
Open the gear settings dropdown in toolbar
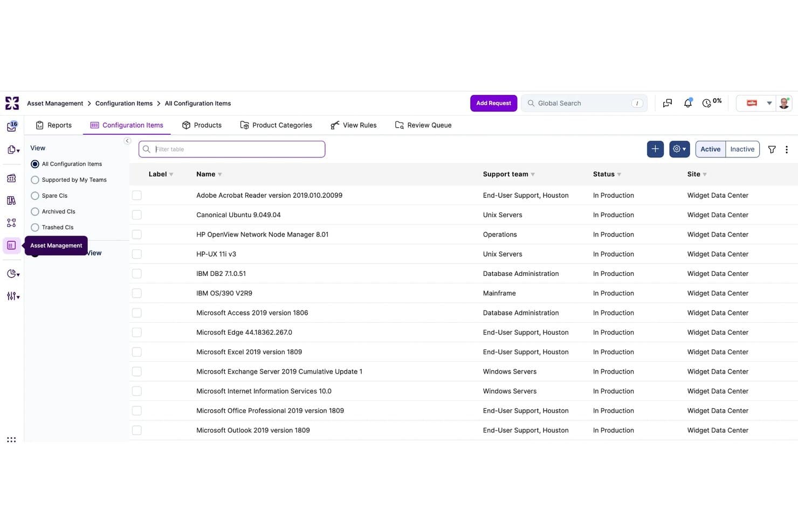click(679, 149)
